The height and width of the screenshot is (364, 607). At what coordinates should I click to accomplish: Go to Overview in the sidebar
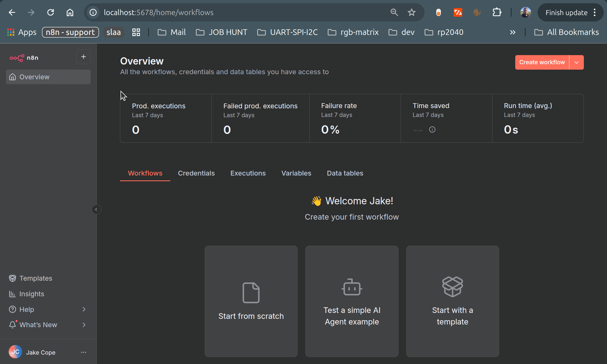(x=34, y=77)
